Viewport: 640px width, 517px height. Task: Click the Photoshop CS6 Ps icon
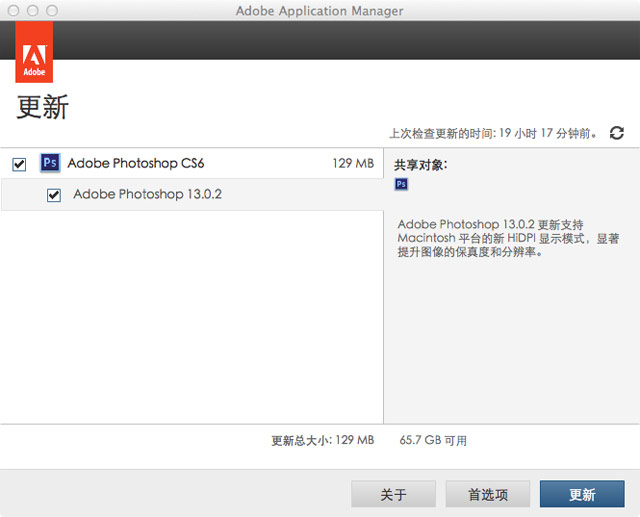50,163
